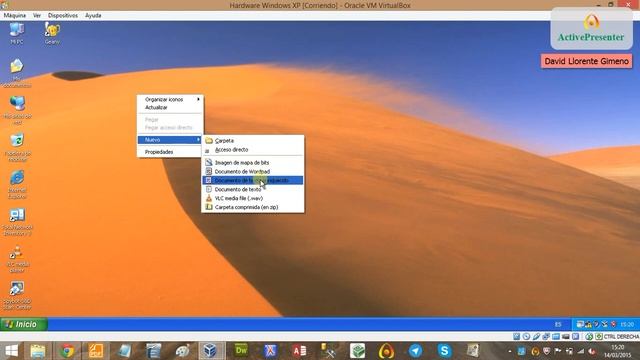Click the network adapter indicator in VirtualBox status bar
The image size is (640, 360).
[x=546, y=336]
